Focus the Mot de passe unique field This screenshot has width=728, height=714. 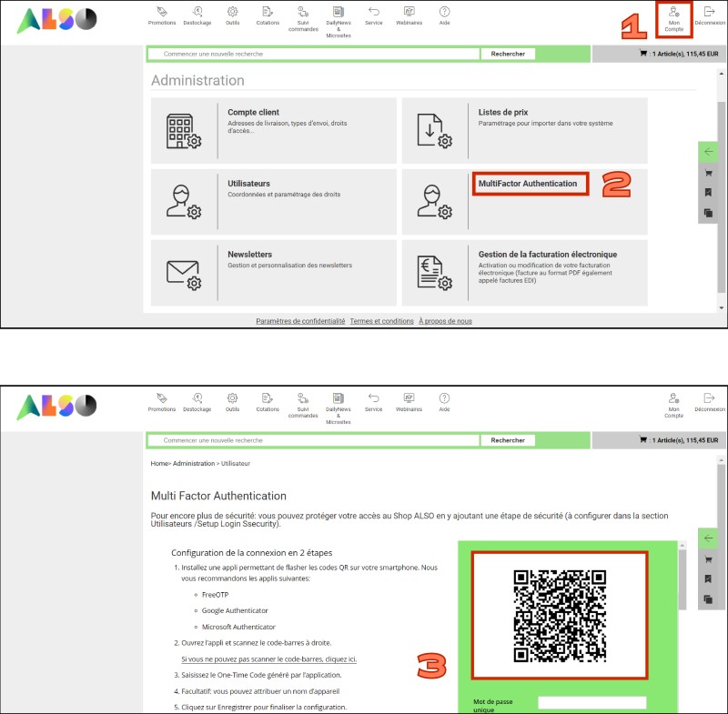click(x=592, y=702)
